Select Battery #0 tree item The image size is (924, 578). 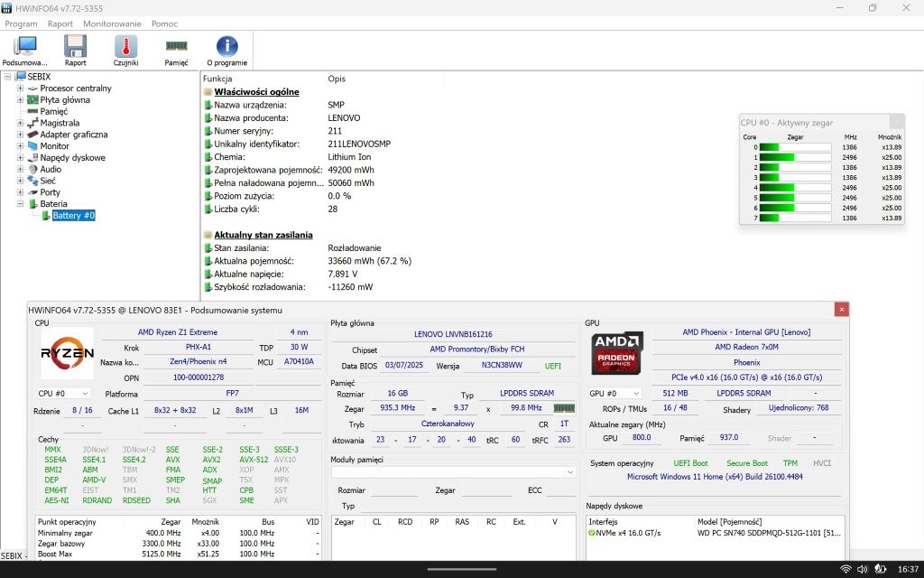pos(74,215)
